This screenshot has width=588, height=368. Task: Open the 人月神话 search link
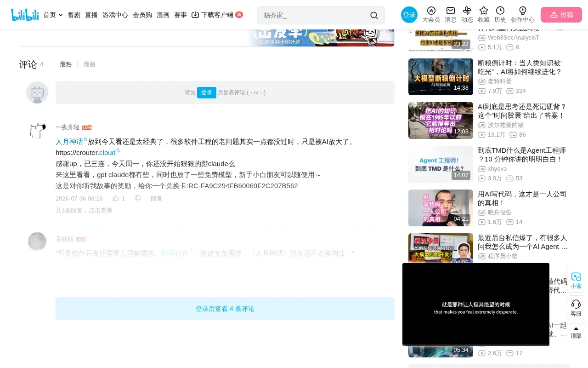[71, 141]
